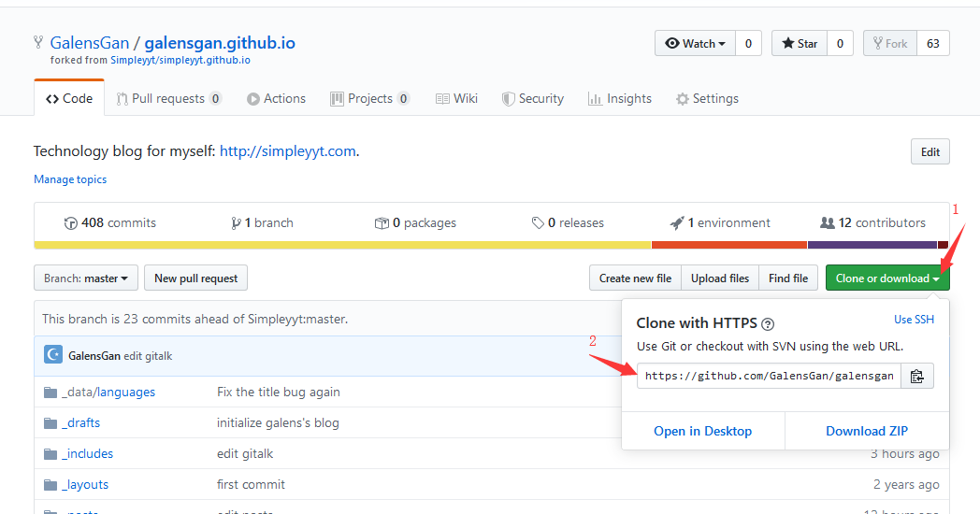This screenshot has height=514, width=980.
Task: Open the _includes folder
Action: [x=87, y=454]
